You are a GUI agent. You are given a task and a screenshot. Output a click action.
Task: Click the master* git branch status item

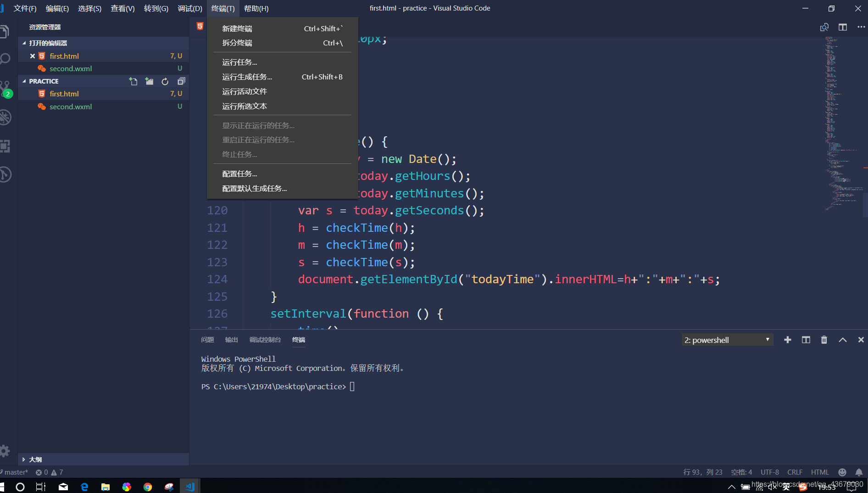[x=15, y=472]
